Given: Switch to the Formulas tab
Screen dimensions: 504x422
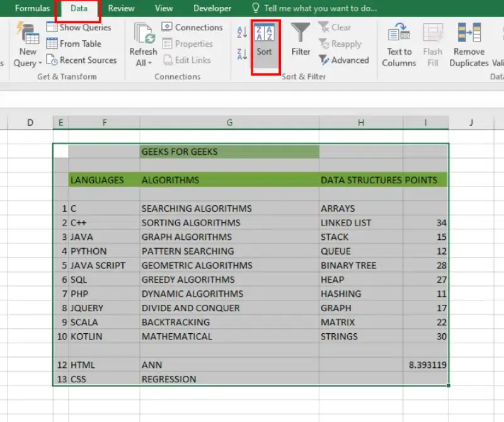Looking at the screenshot, I should coord(32,8).
